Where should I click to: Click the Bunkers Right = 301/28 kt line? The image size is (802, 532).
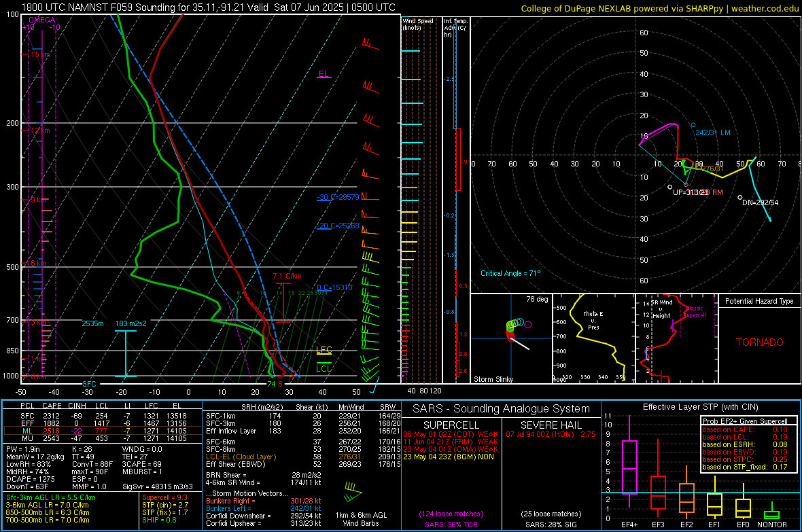pyautogui.click(x=264, y=501)
